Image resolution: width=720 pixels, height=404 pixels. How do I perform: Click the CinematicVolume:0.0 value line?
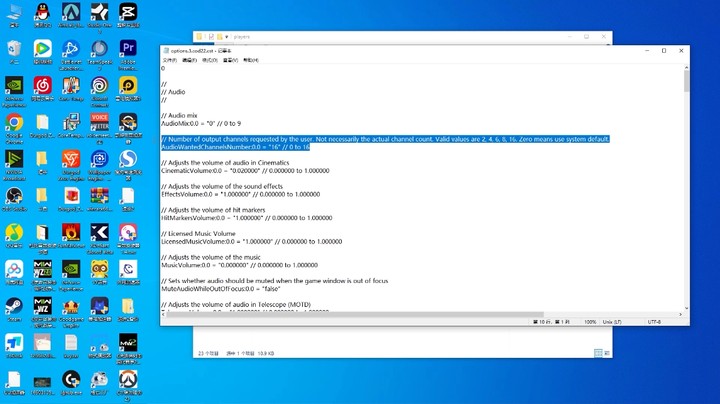tap(245, 171)
